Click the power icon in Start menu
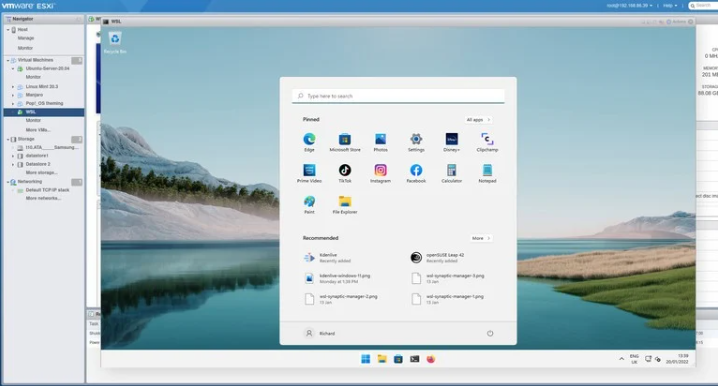Screen dimensions: 718x386 pyautogui.click(x=490, y=333)
